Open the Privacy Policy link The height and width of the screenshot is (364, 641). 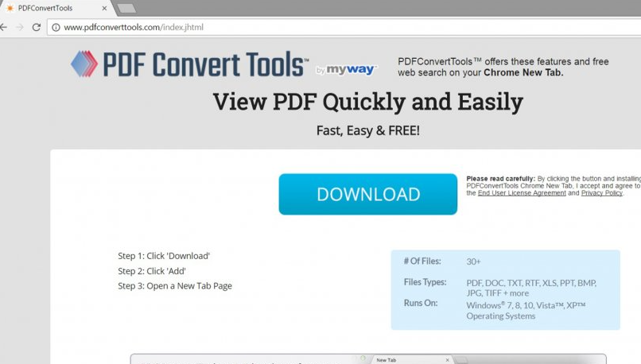coord(602,193)
